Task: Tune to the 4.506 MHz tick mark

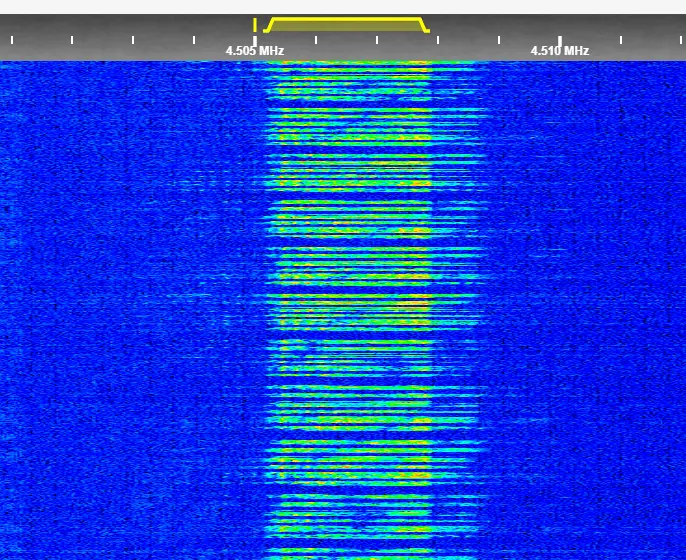Action: (316, 40)
